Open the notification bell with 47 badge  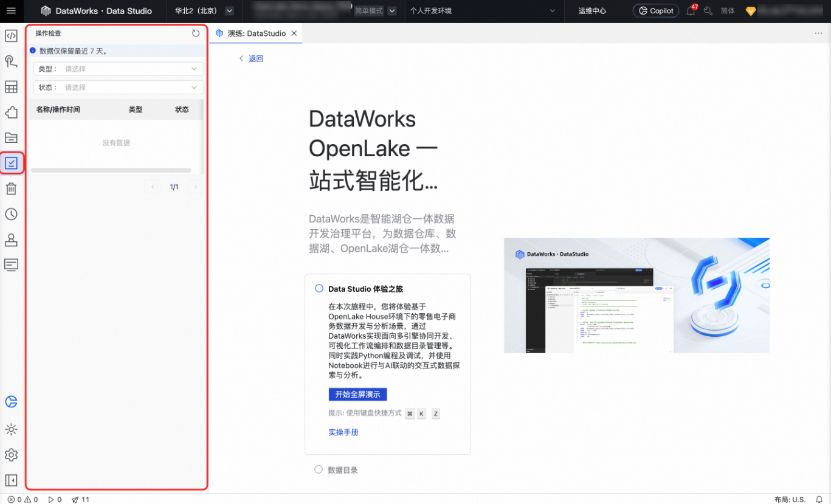tap(691, 10)
